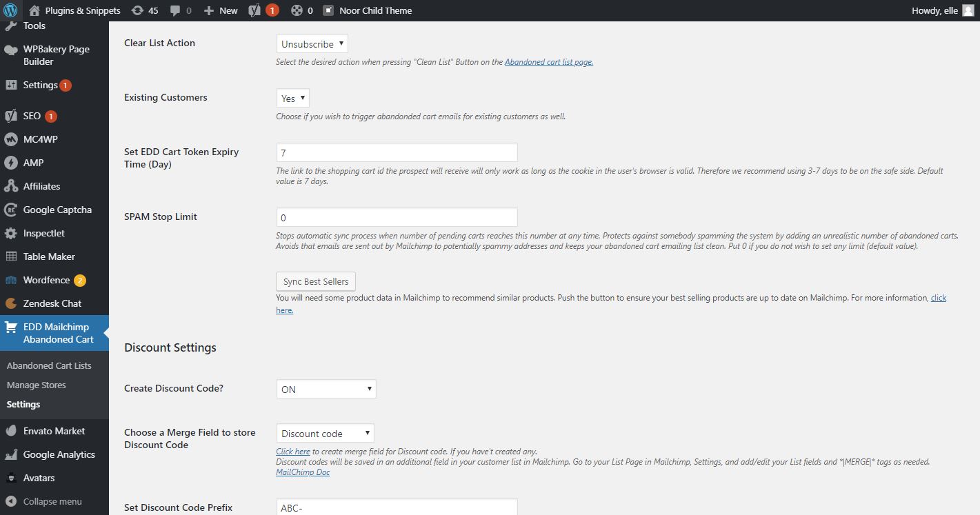980x515 pixels.
Task: Click the Set Discount Code Prefix label
Action: click(179, 507)
